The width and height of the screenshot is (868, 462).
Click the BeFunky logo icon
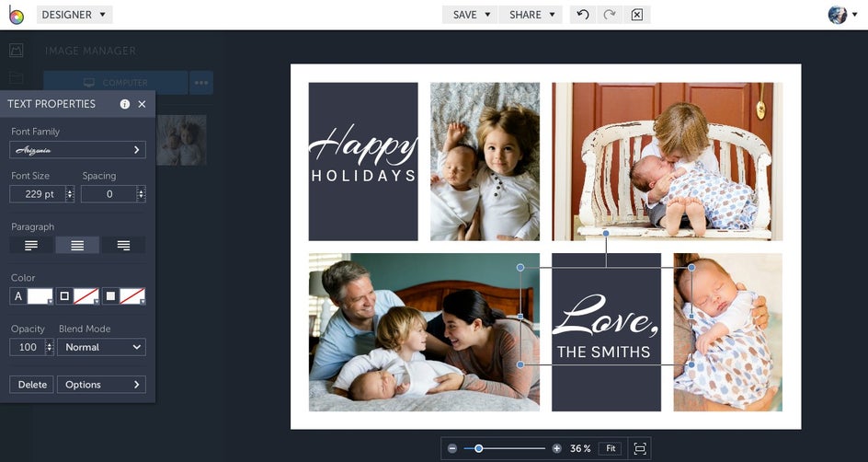(x=16, y=15)
